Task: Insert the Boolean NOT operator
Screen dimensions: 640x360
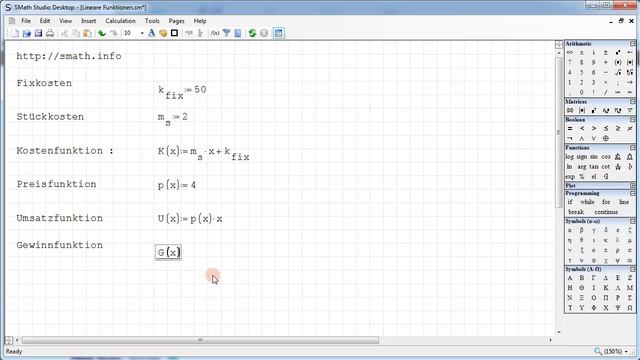Action: (x=570, y=139)
